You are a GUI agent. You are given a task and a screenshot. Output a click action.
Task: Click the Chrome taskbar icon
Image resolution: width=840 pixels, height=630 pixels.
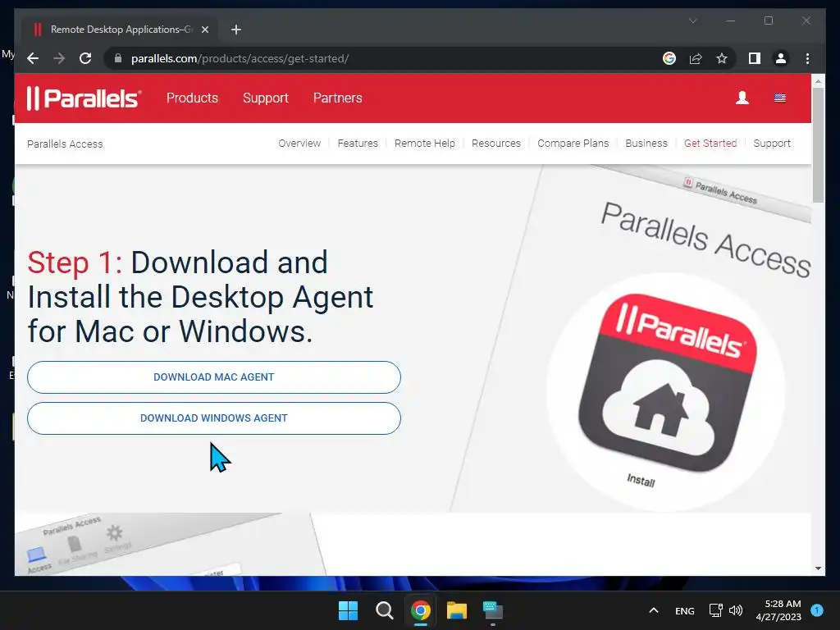(x=421, y=610)
